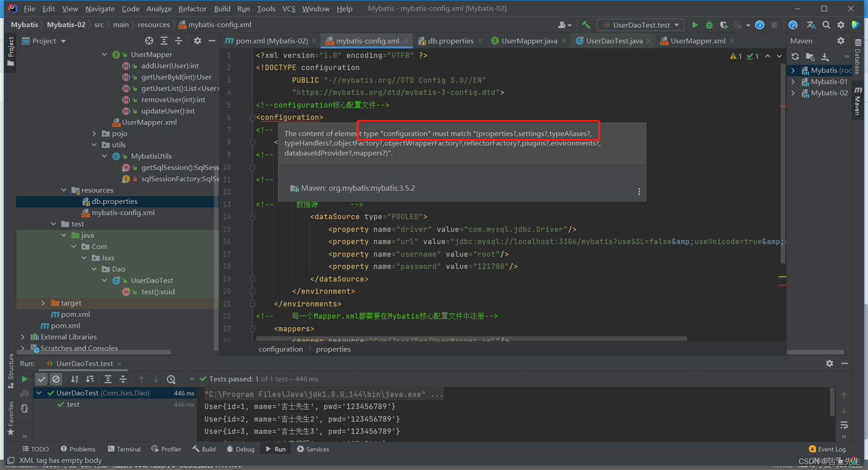Image resolution: width=868 pixels, height=470 pixels.
Task: Switch to the db.properties editor tab
Action: (x=450, y=41)
